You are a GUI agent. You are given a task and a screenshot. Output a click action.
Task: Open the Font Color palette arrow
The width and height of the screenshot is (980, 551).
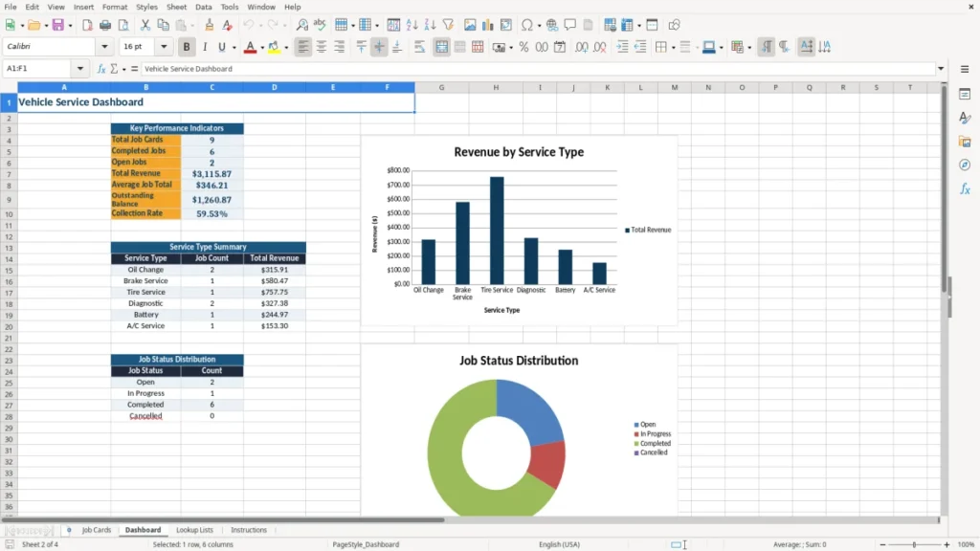(x=262, y=48)
